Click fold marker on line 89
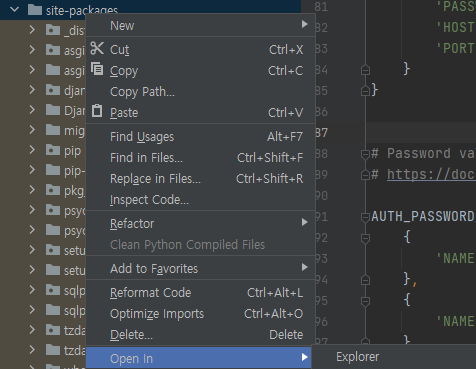The width and height of the screenshot is (476, 369). pyautogui.click(x=365, y=175)
